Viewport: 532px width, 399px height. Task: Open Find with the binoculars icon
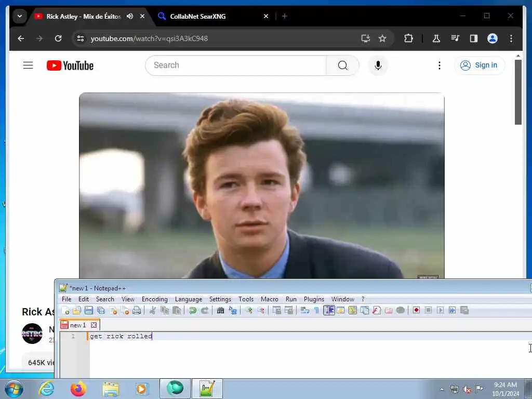pos(220,311)
